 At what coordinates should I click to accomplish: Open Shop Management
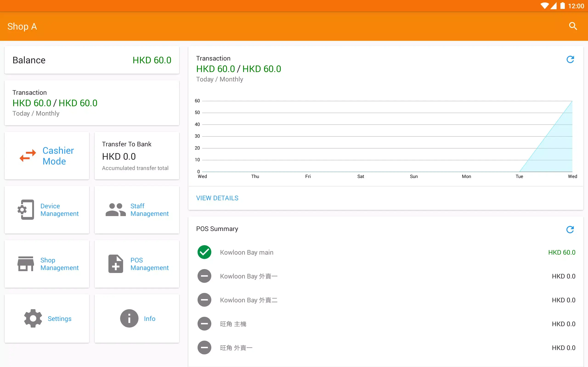tap(47, 264)
